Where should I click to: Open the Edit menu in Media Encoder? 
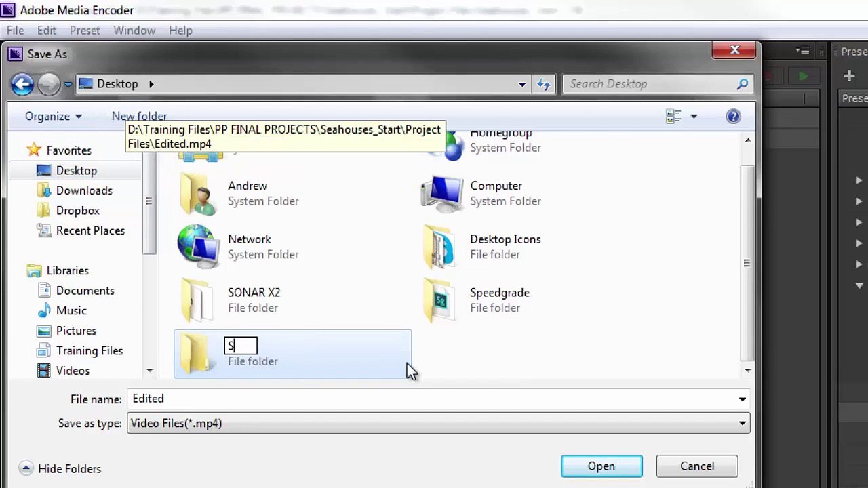[x=46, y=30]
